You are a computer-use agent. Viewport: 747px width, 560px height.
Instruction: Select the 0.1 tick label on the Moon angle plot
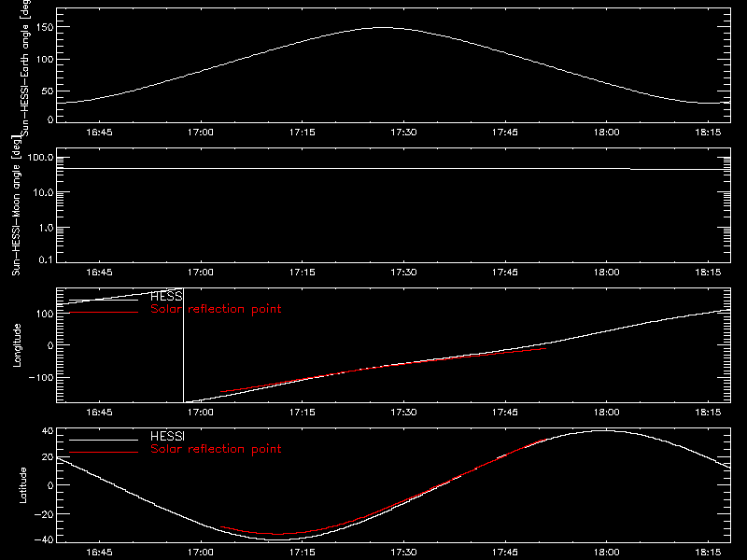click(x=46, y=259)
